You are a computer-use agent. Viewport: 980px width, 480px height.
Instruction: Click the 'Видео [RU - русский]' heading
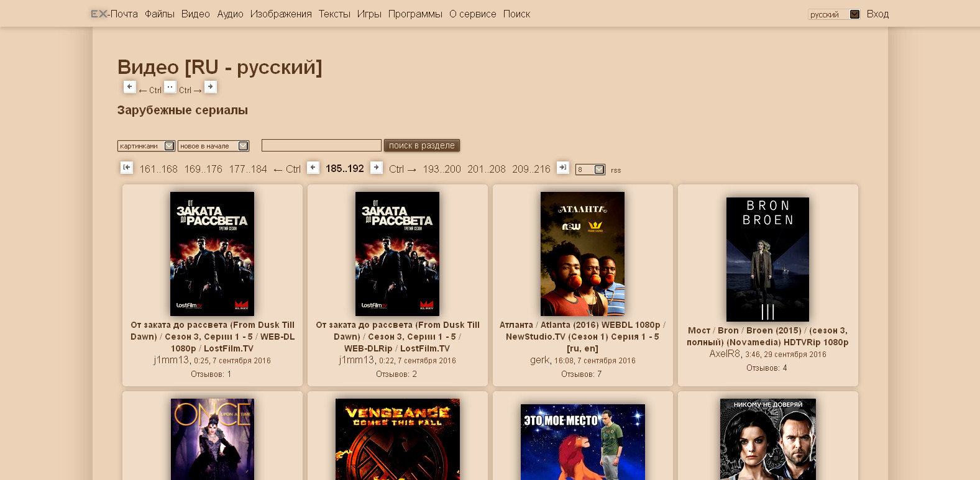(220, 67)
